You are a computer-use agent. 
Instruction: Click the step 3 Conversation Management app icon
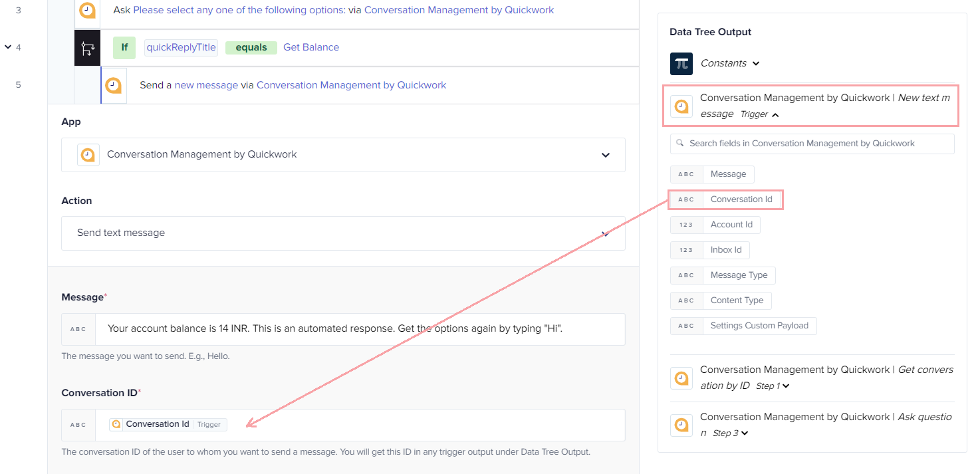(87, 11)
